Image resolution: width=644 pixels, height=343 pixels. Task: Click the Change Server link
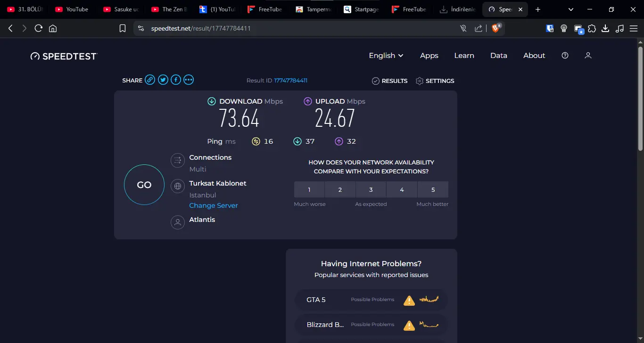[214, 205]
